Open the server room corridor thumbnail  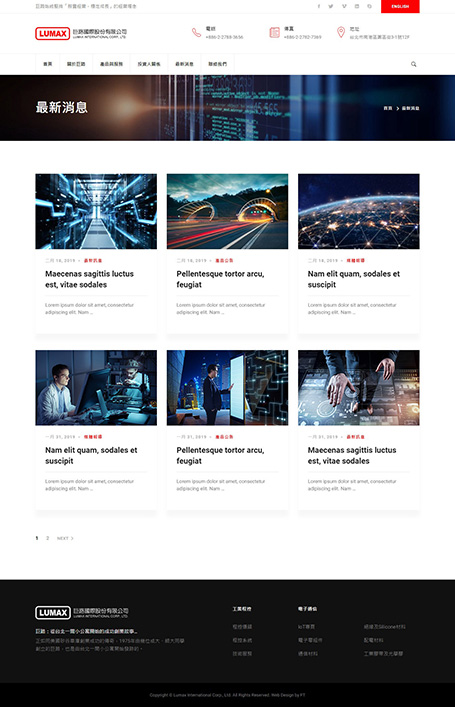(96, 211)
